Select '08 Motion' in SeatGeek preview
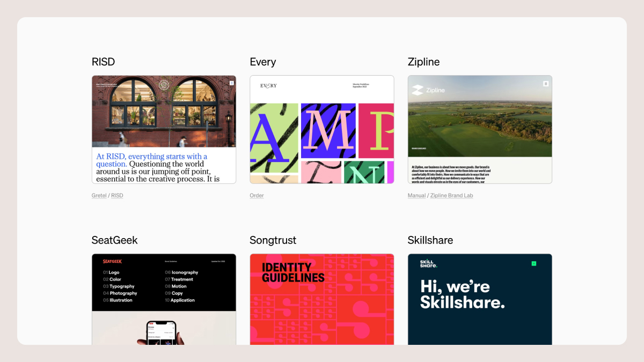This screenshot has height=362, width=644. [175, 286]
